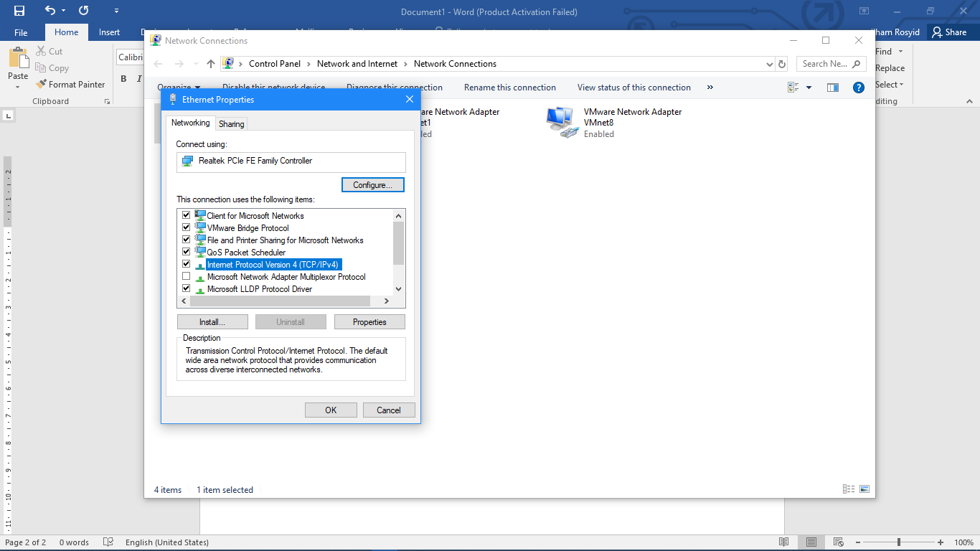The width and height of the screenshot is (980, 551).
Task: Toggle QoS Packet Scheduler checkbox
Action: click(x=187, y=252)
